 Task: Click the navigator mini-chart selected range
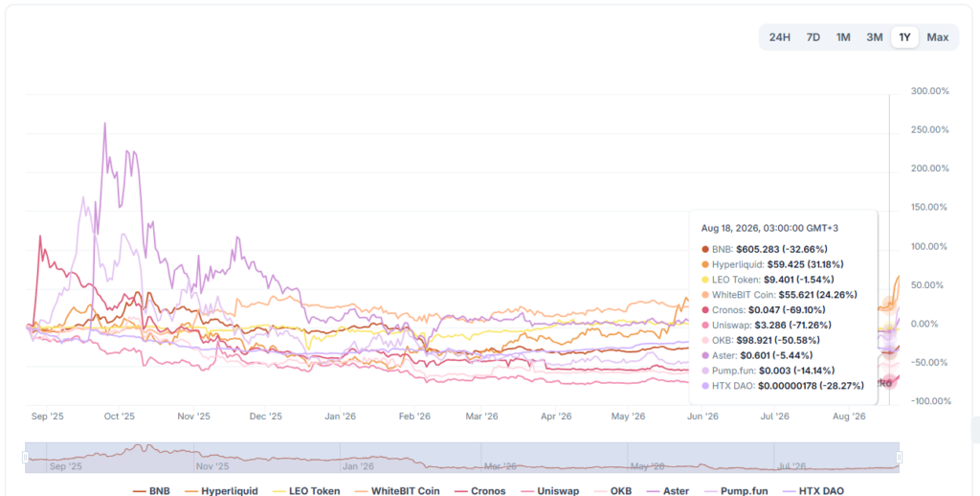coord(462,458)
